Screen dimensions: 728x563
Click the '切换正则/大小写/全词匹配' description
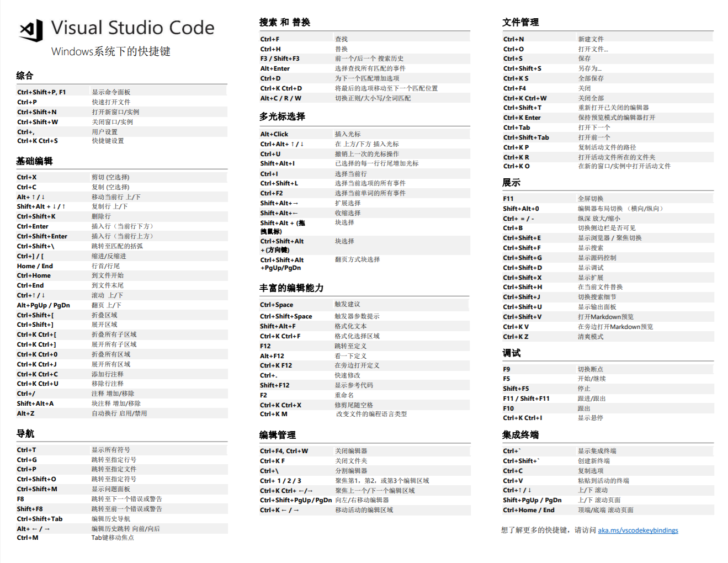pos(373,98)
